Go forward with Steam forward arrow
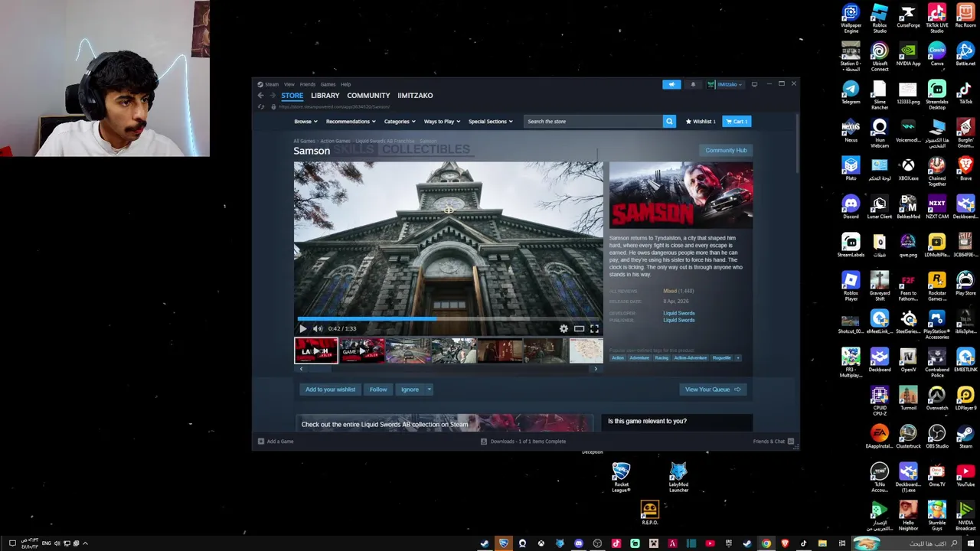 [x=272, y=96]
